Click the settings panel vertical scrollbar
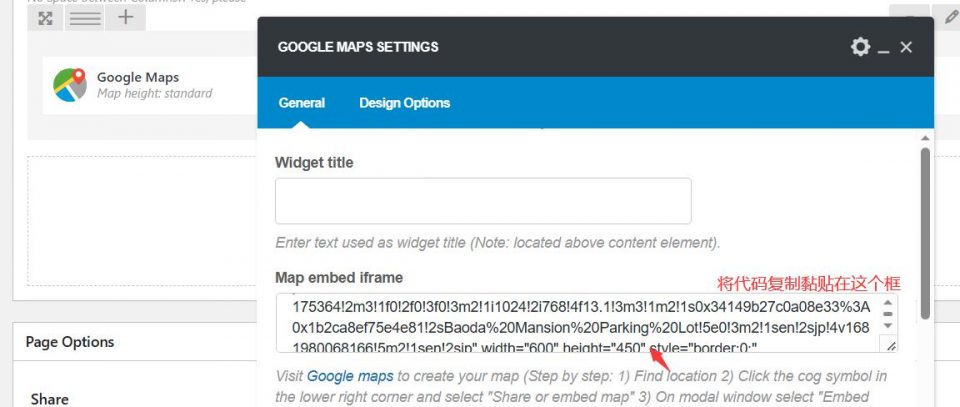 [925, 233]
